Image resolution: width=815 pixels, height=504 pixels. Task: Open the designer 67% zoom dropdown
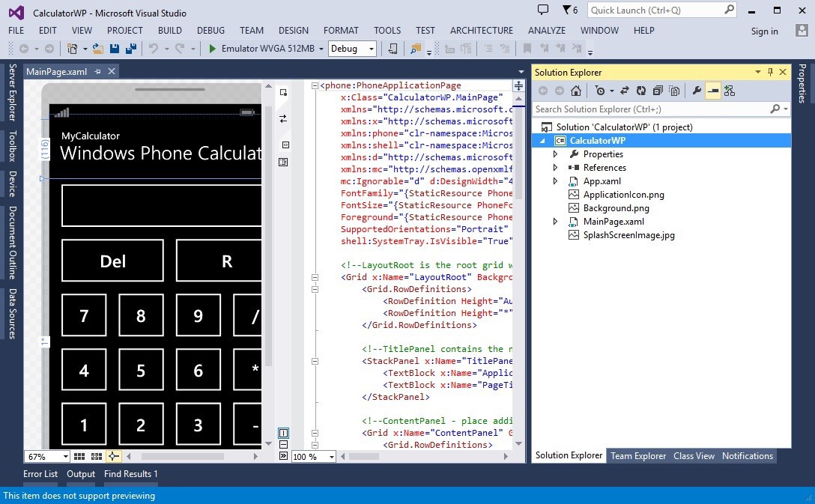65,456
